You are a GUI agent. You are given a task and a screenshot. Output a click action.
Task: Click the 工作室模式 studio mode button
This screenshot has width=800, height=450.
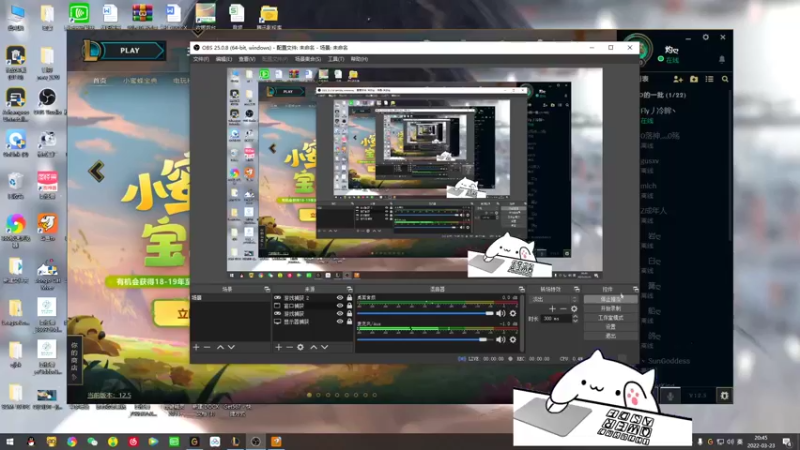point(611,318)
